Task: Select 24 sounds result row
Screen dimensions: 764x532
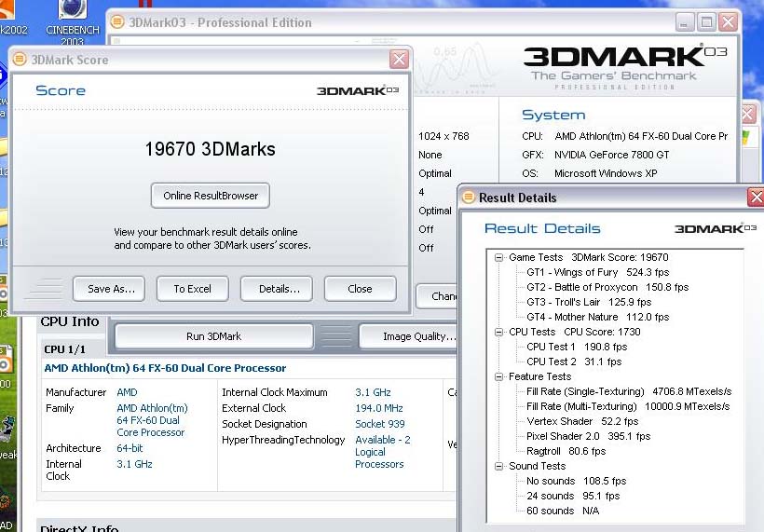Action: pyautogui.click(x=573, y=496)
